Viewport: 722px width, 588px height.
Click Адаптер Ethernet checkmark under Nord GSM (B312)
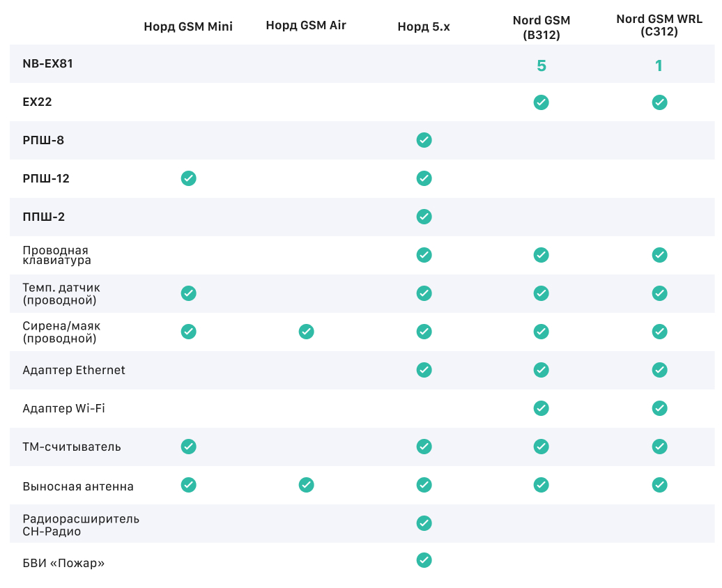pyautogui.click(x=541, y=369)
